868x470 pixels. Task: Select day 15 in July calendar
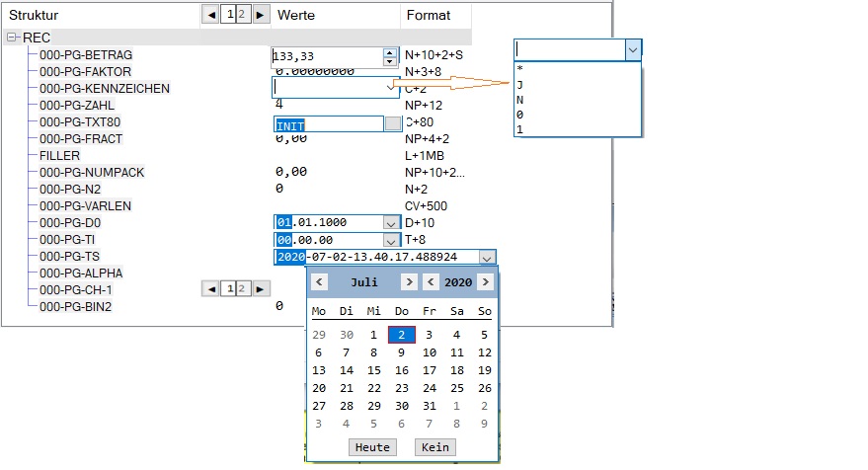[373, 370]
